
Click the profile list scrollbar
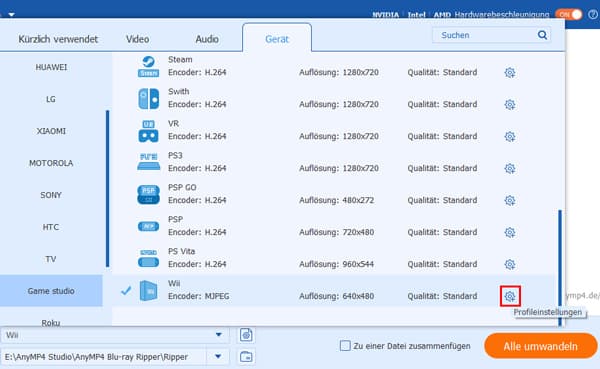[560, 268]
